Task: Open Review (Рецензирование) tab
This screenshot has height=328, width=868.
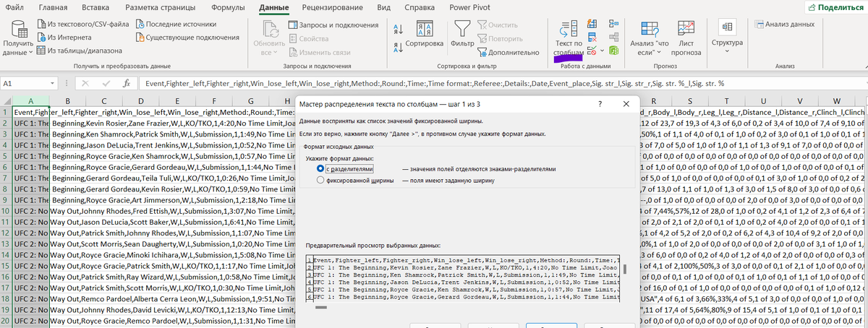Action: tap(333, 7)
